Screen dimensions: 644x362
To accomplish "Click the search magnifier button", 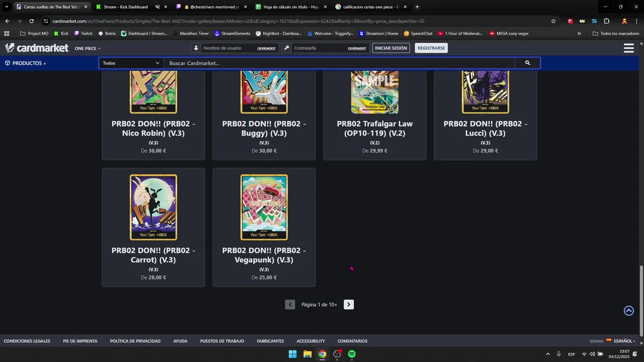I will [x=527, y=63].
